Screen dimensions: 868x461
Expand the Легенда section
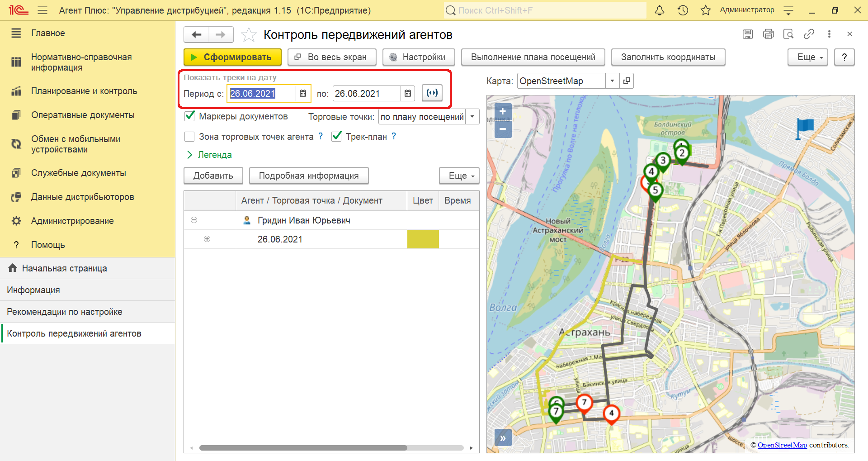coord(209,155)
